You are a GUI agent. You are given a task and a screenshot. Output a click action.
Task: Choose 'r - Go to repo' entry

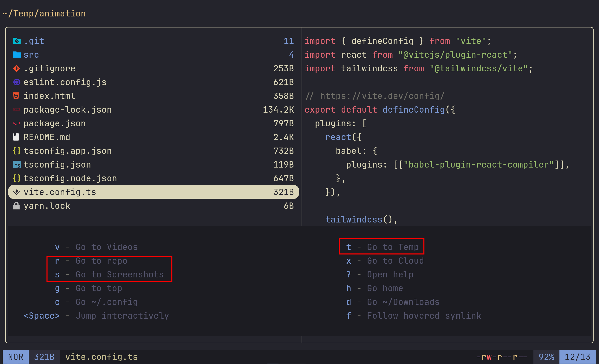pos(91,261)
